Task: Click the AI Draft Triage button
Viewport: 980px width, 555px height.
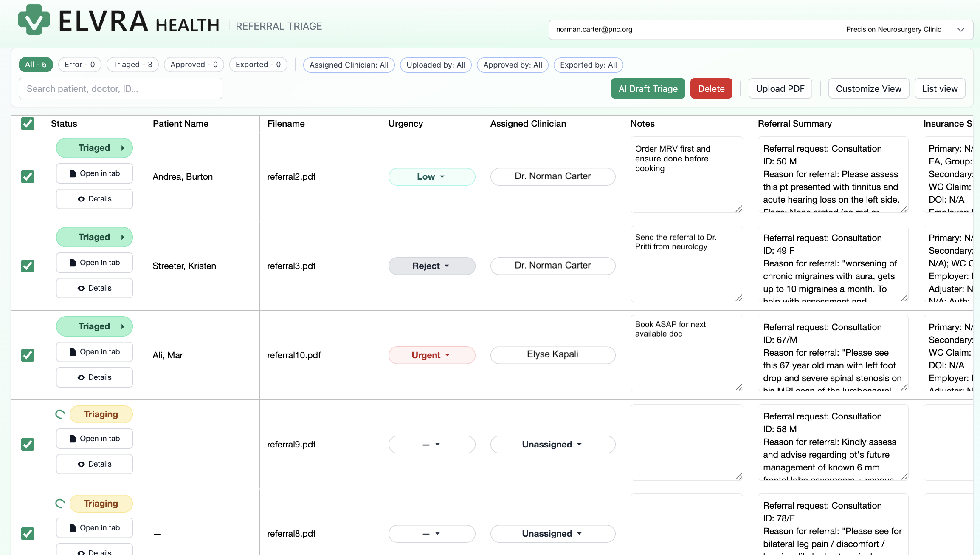Action: click(648, 88)
